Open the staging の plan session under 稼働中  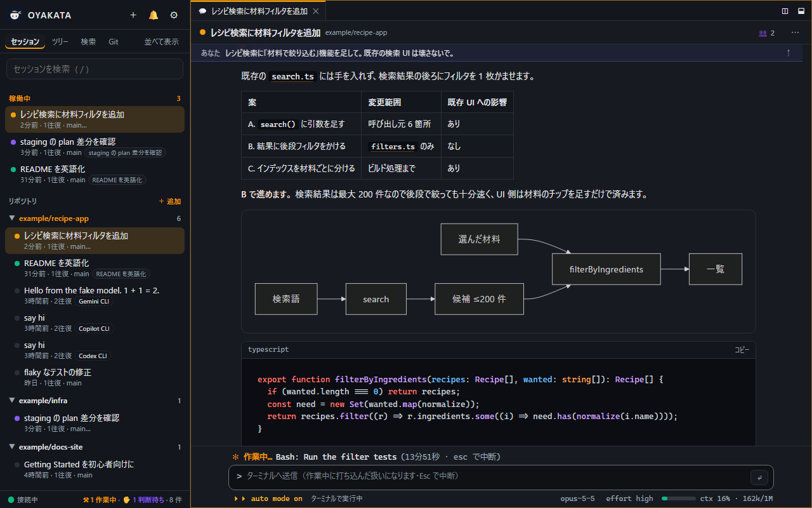click(x=95, y=147)
